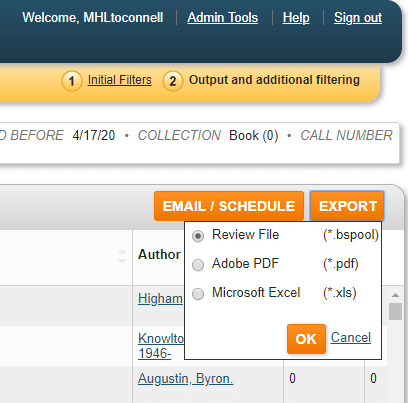The image size is (408, 403).
Task: Open the Higham author link
Action: click(160, 299)
